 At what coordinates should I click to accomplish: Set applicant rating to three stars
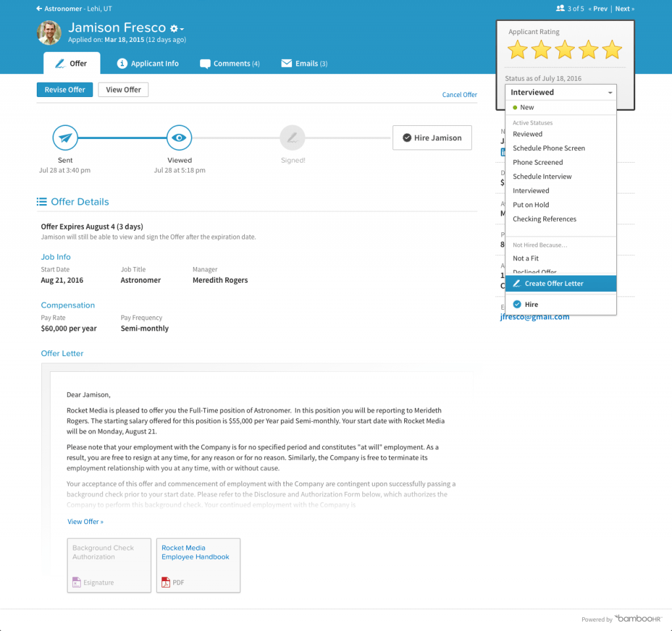tap(565, 50)
